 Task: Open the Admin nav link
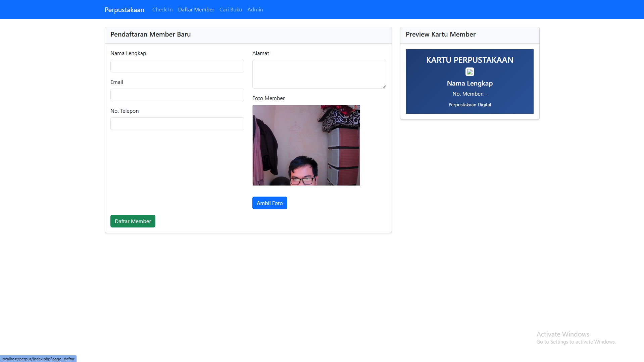[255, 10]
